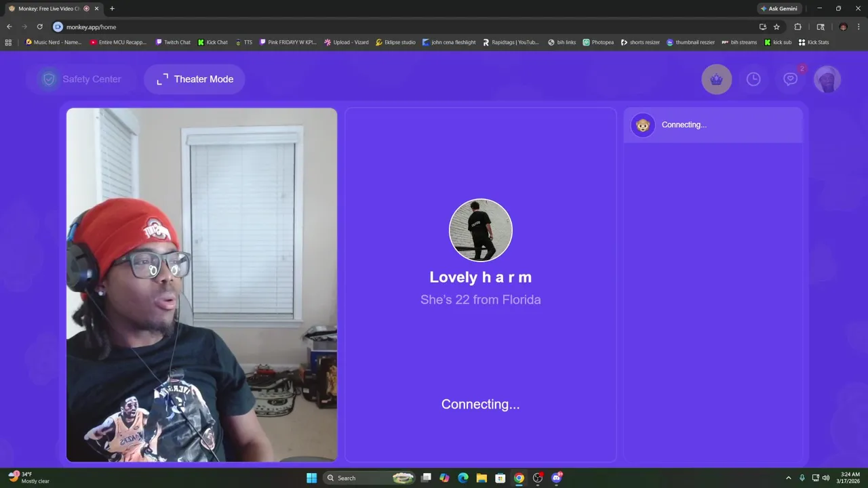868x488 pixels.
Task: Open the thumbnail reszier bookmark
Action: [691, 42]
